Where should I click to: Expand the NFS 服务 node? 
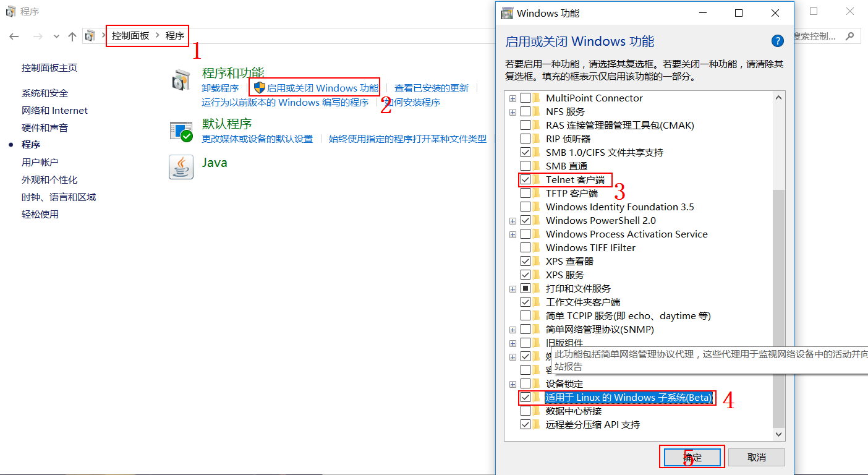coord(513,112)
